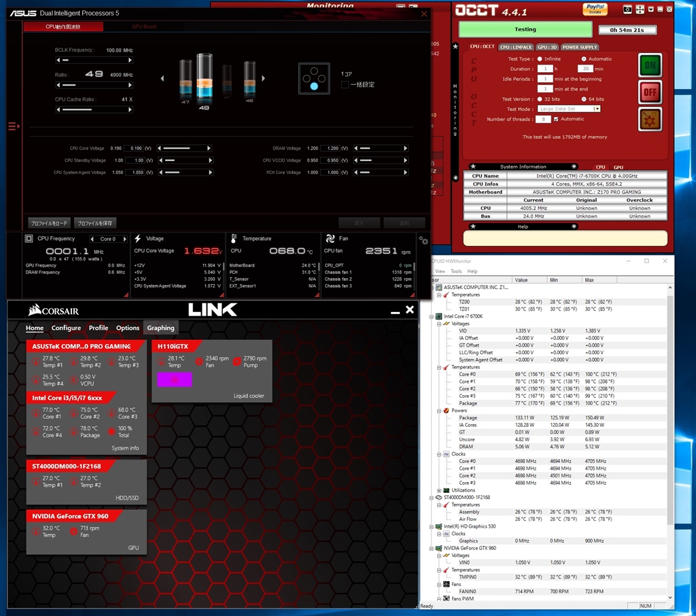Open OCCT title bar dropdown arrow menu
Screen dimensions: 696x616
650,10
